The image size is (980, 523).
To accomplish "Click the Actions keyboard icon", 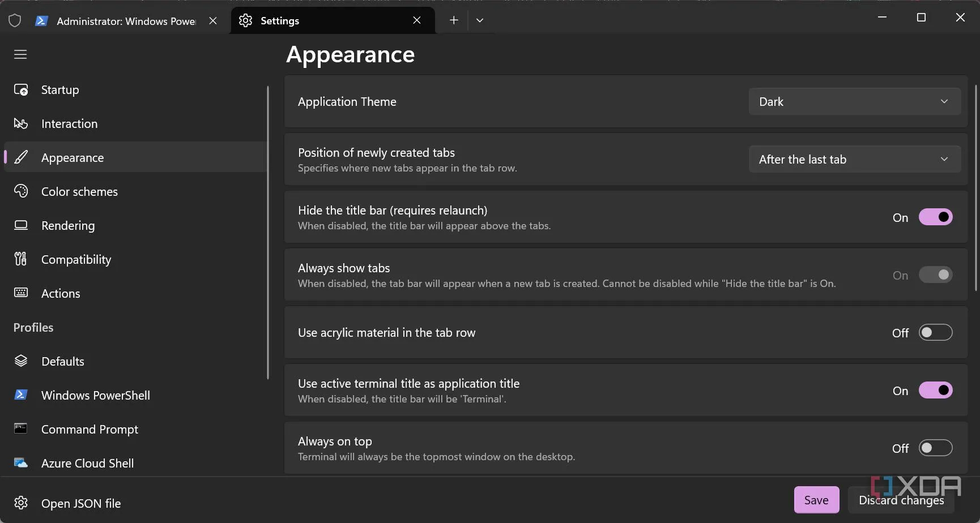I will (21, 293).
